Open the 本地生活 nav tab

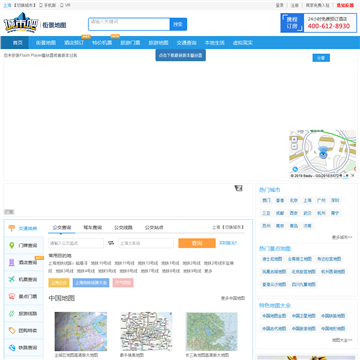coord(214,43)
